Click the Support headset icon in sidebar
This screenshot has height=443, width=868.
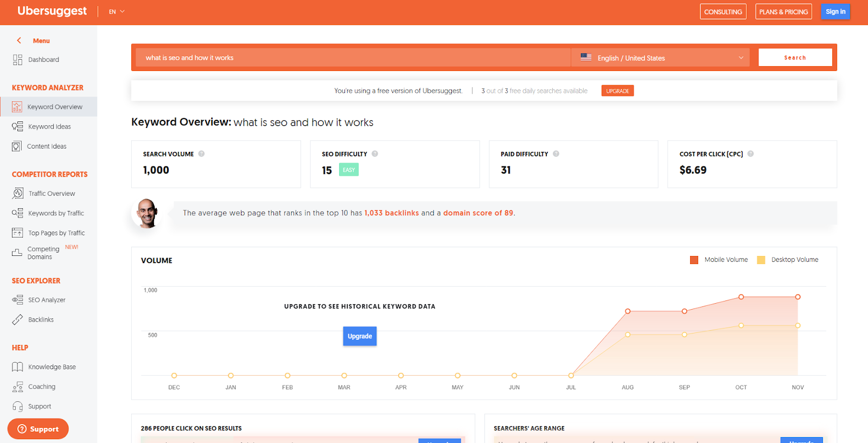coord(17,406)
